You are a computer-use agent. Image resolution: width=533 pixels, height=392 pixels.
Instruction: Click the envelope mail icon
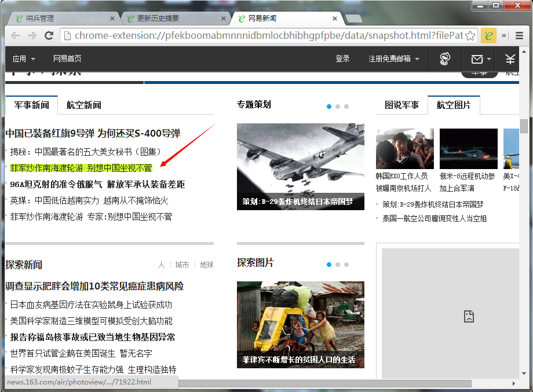pyautogui.click(x=476, y=59)
